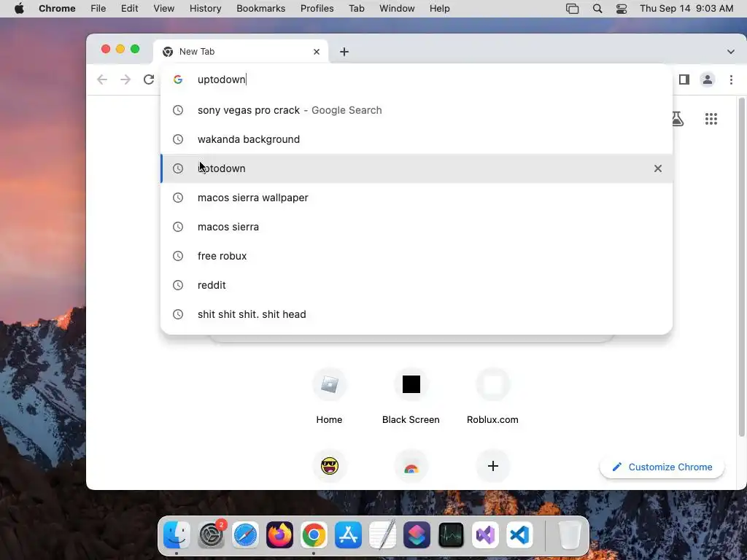Launch Safari from the dock
The width and height of the screenshot is (747, 560).
pyautogui.click(x=245, y=534)
